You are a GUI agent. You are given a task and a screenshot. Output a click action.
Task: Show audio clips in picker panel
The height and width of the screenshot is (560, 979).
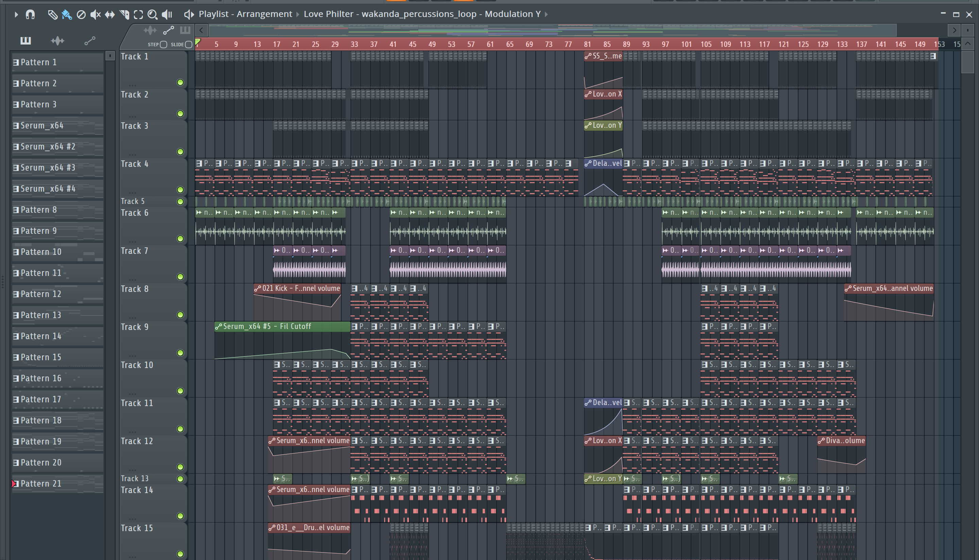coord(57,40)
